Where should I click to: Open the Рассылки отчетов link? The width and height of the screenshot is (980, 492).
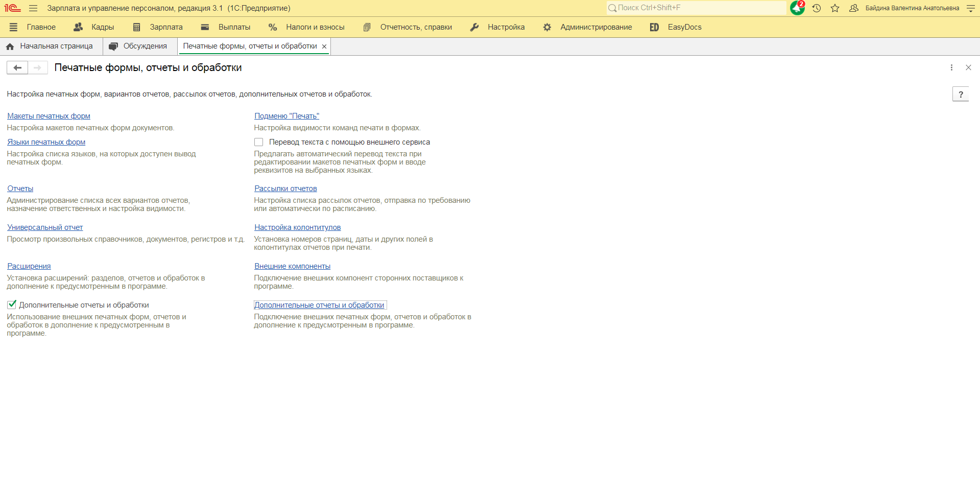285,189
